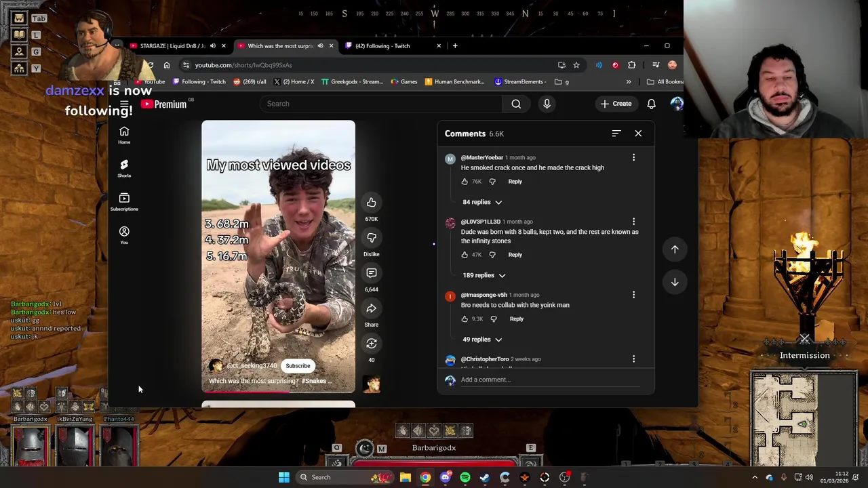Screen dimensions: 868x488
Task: Mute the STARGAZE Liquid DnB tab audio
Action: pyautogui.click(x=212, y=46)
